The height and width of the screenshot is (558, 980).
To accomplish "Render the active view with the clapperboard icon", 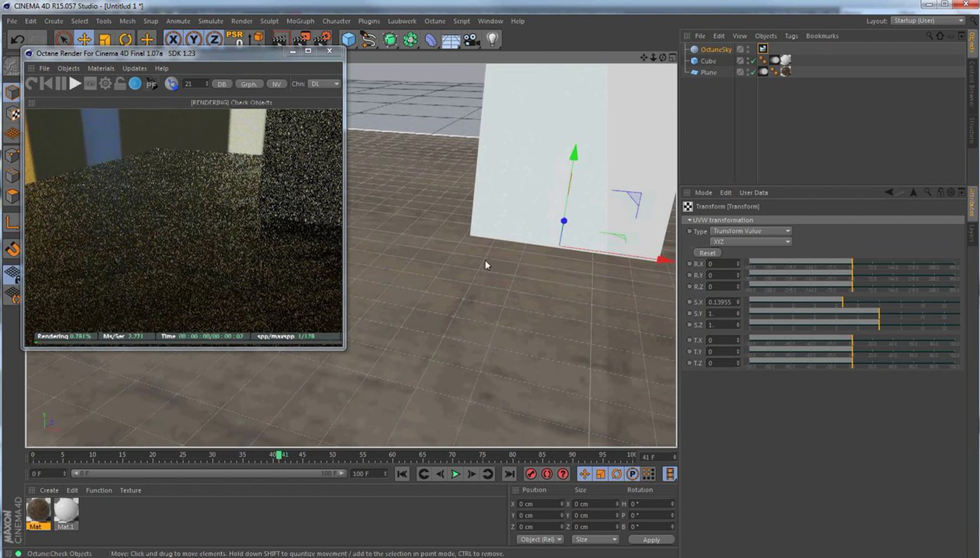I will tap(280, 40).
